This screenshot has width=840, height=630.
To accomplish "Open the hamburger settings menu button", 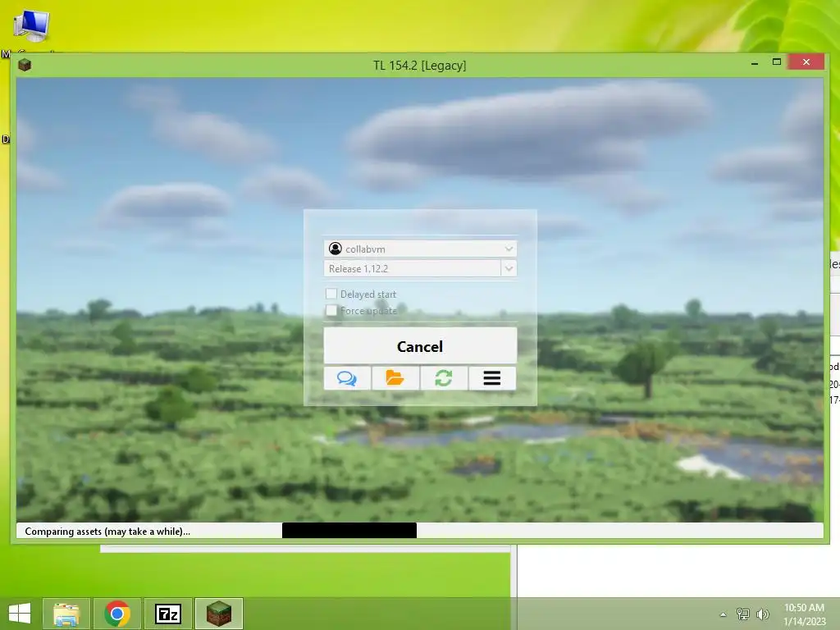I will [x=492, y=378].
